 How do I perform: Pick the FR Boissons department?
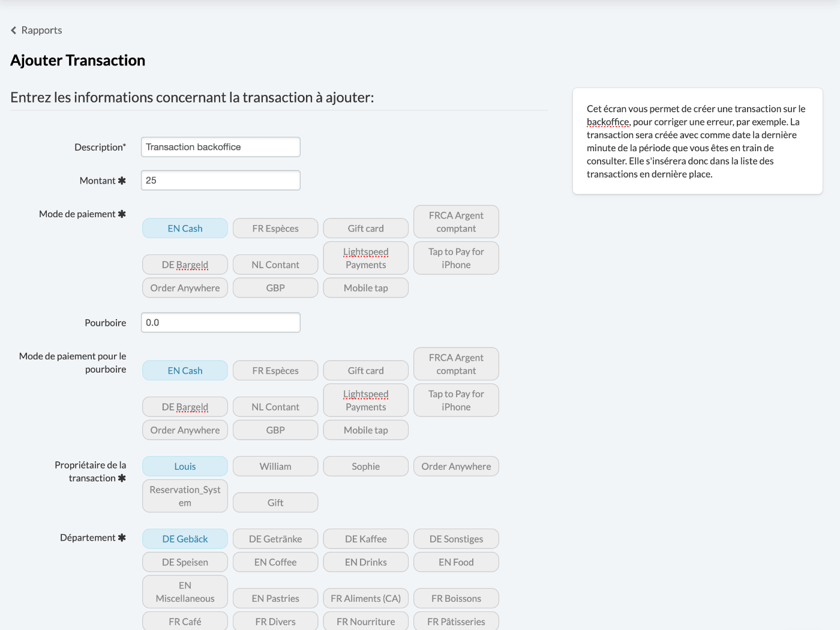pos(456,599)
